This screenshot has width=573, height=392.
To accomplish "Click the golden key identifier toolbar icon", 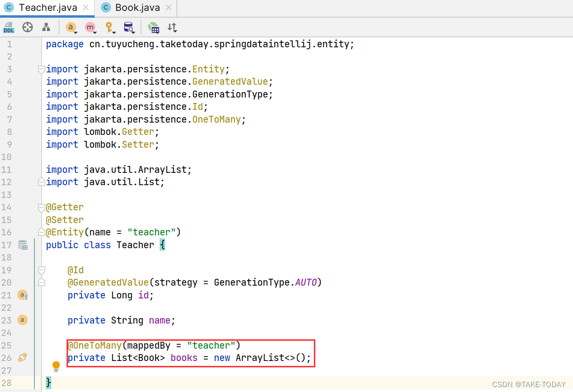I will tap(109, 27).
